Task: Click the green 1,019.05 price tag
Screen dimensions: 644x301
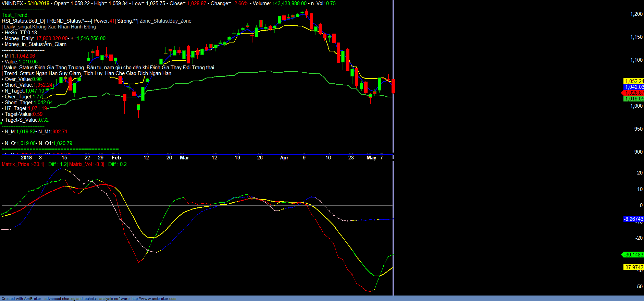Action: click(x=634, y=99)
